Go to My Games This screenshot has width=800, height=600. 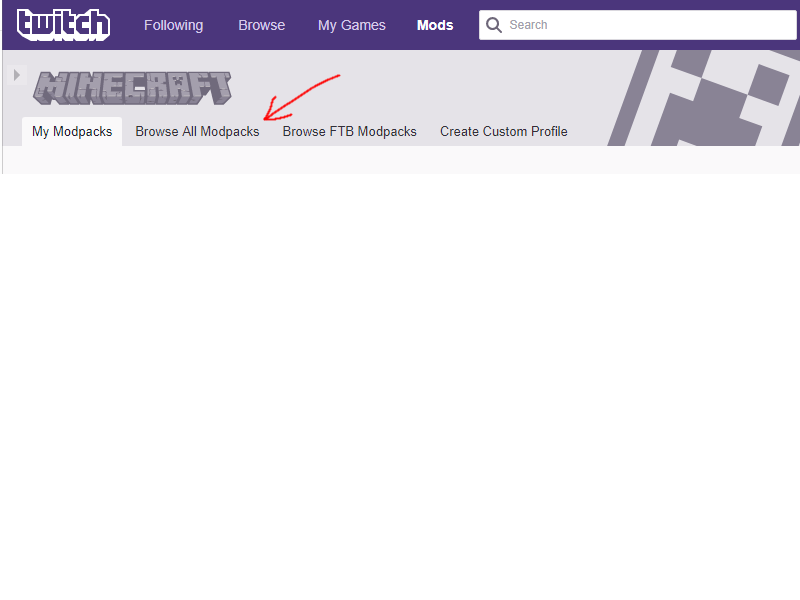tap(352, 25)
